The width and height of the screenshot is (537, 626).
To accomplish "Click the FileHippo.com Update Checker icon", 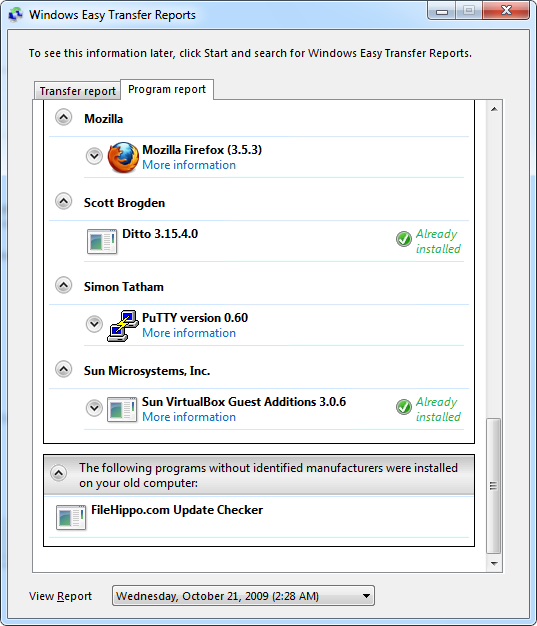I will click(x=71, y=517).
